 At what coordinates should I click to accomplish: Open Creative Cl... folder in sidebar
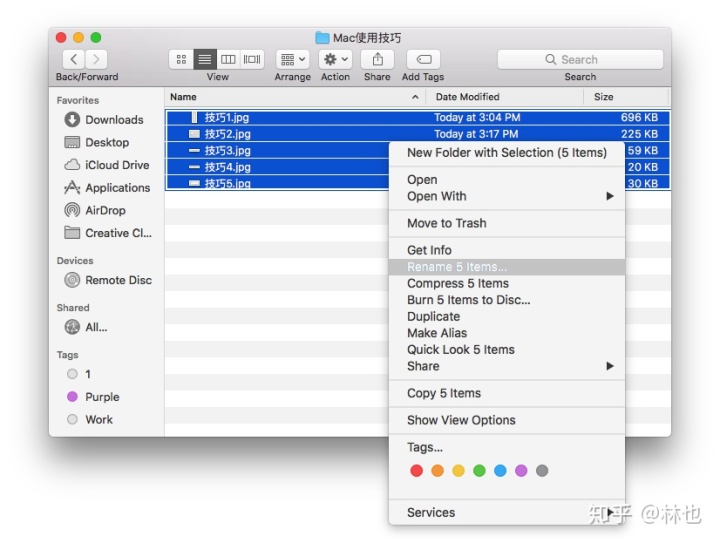(x=108, y=233)
